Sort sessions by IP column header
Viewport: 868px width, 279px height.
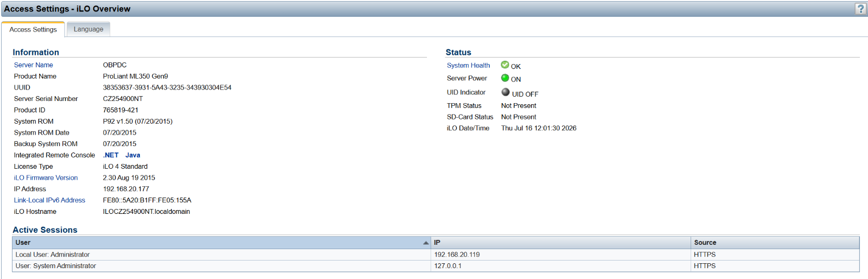(x=561, y=243)
